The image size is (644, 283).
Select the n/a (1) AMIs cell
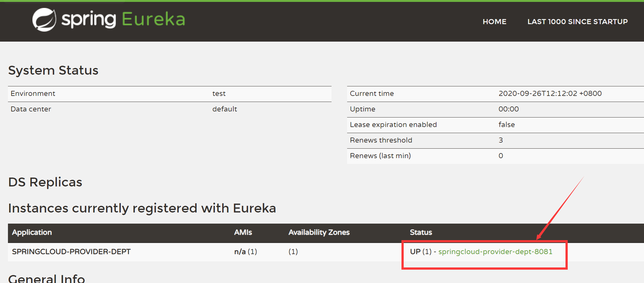click(246, 252)
